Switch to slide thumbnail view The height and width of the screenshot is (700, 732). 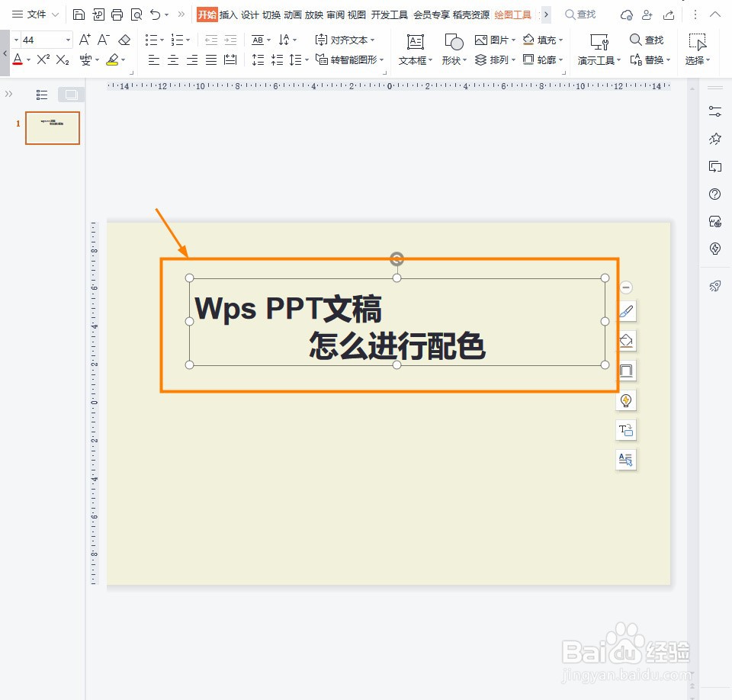tap(71, 95)
